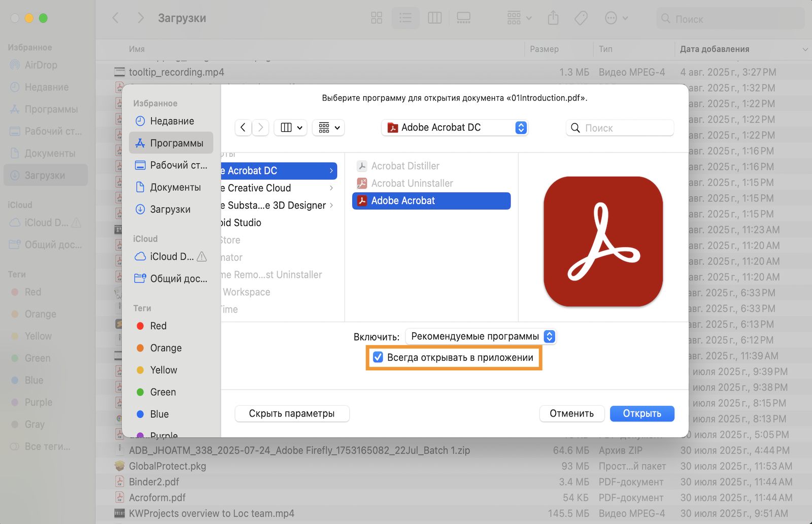Select 'Программы' in the dialog sidebar
The height and width of the screenshot is (524, 812).
(x=171, y=143)
